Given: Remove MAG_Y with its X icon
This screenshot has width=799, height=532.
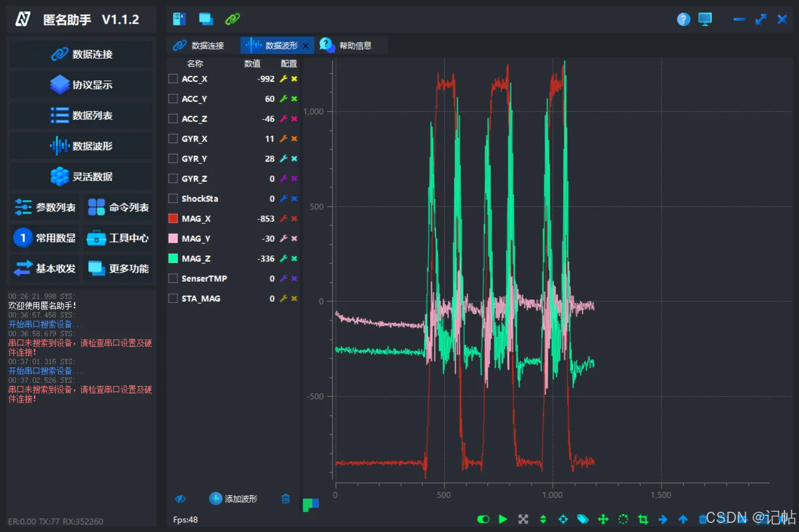Looking at the screenshot, I should click(x=294, y=239).
